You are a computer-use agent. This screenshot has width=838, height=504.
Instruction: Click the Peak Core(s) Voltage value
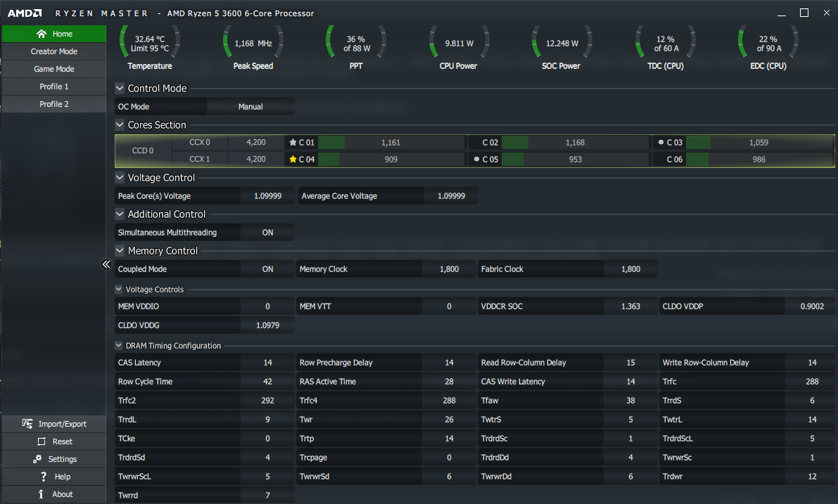(x=268, y=196)
